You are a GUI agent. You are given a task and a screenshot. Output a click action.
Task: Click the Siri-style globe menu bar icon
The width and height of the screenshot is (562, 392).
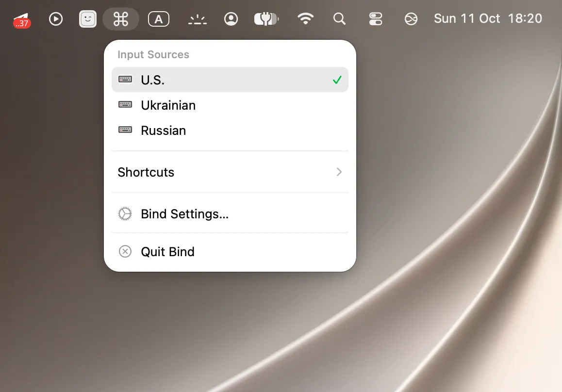[x=411, y=19]
